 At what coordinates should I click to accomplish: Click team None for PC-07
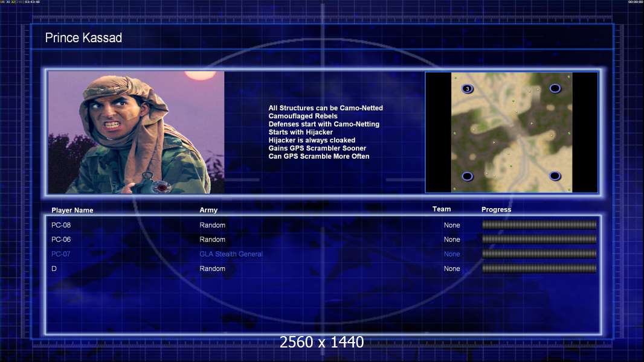click(452, 254)
